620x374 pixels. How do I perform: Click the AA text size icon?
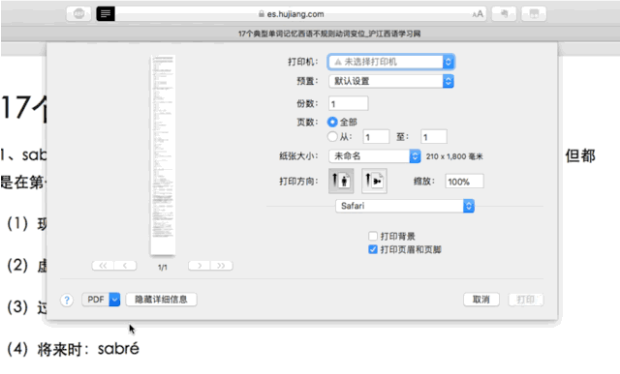[x=478, y=14]
